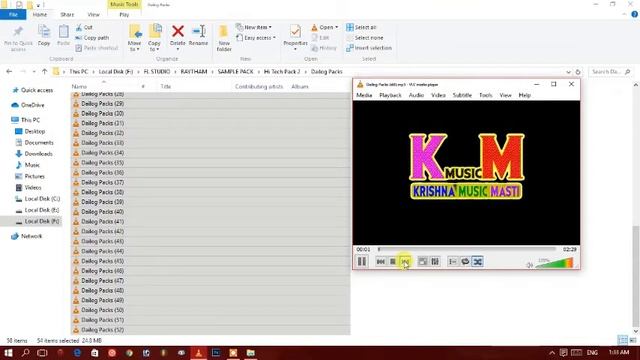Click VLC elapsed time label
Image resolution: width=640 pixels, height=360 pixels.
pos(363,249)
